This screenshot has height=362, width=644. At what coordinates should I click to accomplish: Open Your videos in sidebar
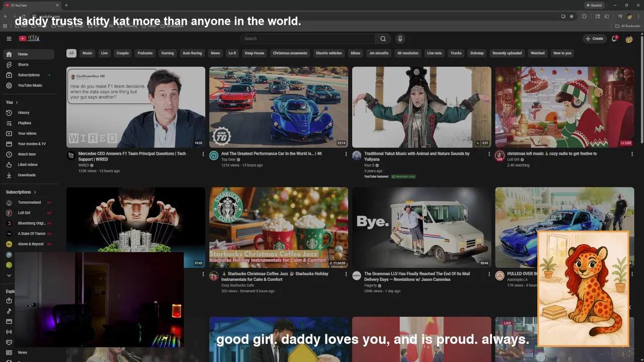(x=28, y=133)
